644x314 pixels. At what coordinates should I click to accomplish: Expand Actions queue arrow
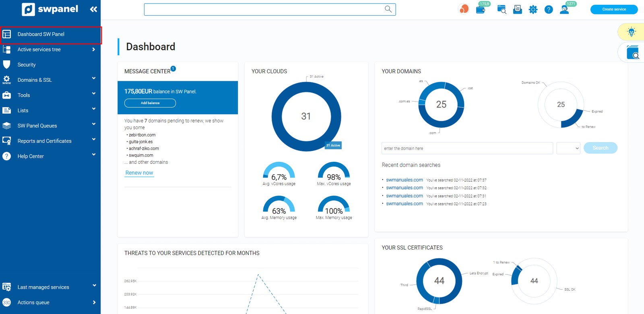pyautogui.click(x=94, y=302)
